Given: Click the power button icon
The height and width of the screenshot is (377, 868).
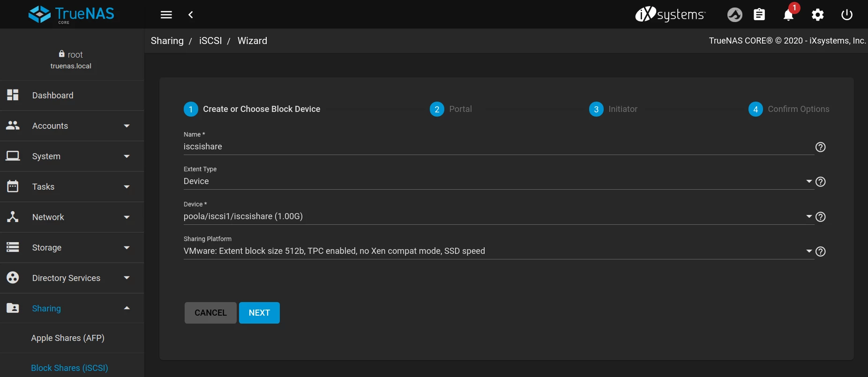Looking at the screenshot, I should coord(846,15).
